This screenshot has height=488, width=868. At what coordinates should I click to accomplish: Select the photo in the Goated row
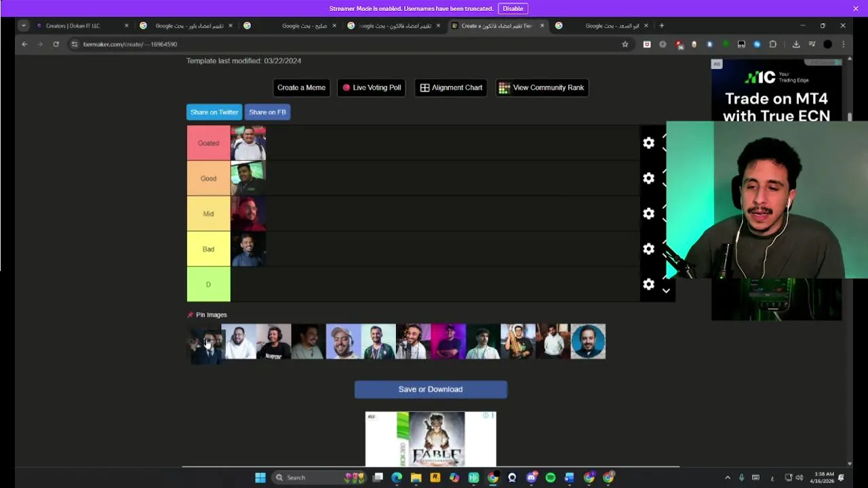pos(248,143)
